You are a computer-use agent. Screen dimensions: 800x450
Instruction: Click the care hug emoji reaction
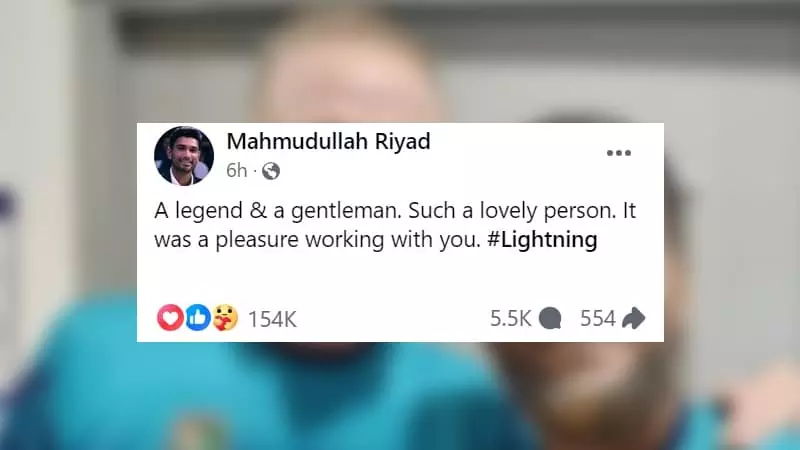(225, 318)
